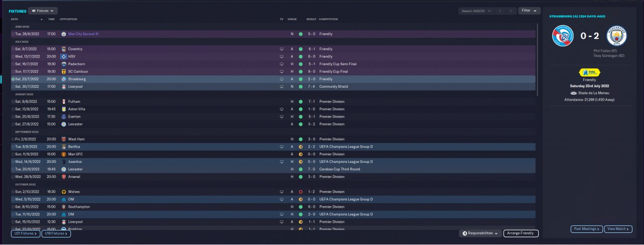Open the Filter dropdown
This screenshot has width=644, height=245.
coord(529,11)
